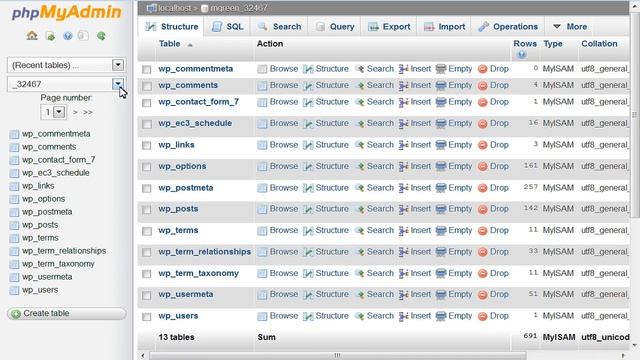The image size is (640, 360).
Task: Switch to the SQL tab
Action: click(228, 27)
